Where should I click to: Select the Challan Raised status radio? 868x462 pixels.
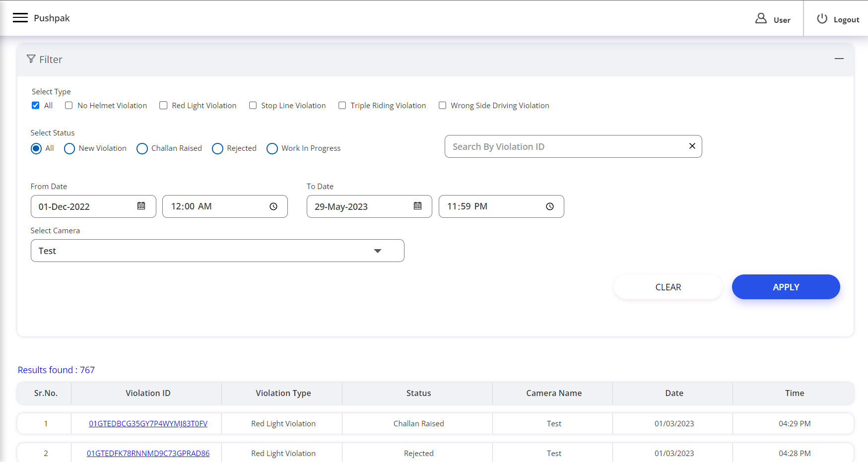[142, 148]
